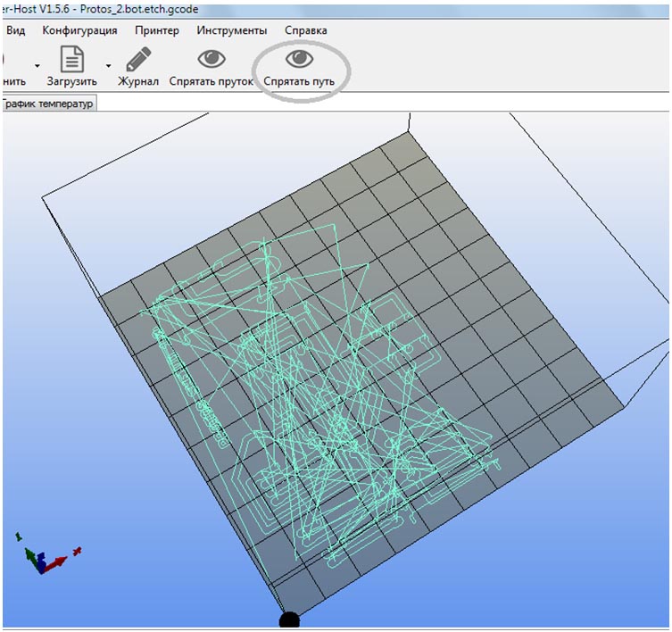The width and height of the screenshot is (672, 632).
Task: Click the Загрузить document icon
Action: tap(72, 60)
